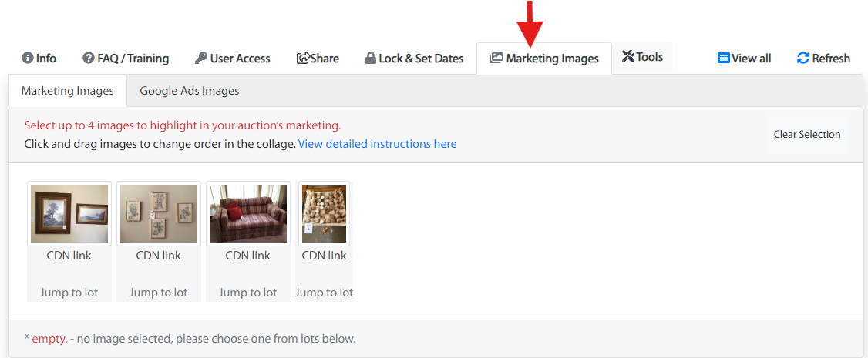Click the User Access key icon

click(201, 58)
